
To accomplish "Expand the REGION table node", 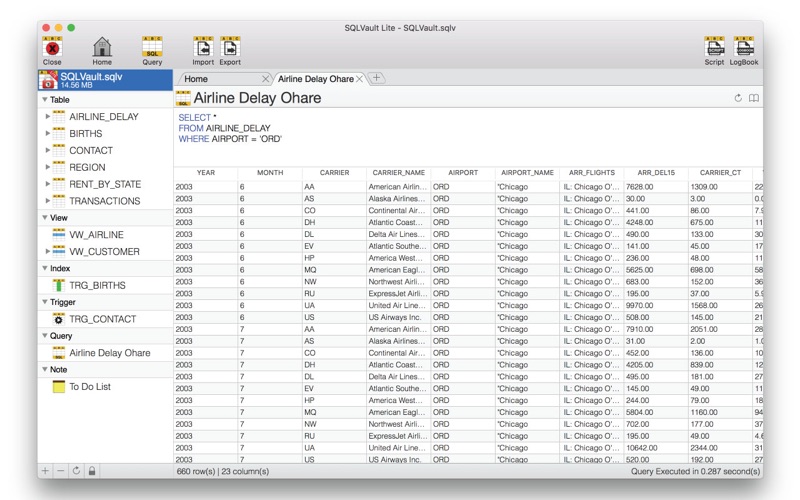I will tap(47, 167).
